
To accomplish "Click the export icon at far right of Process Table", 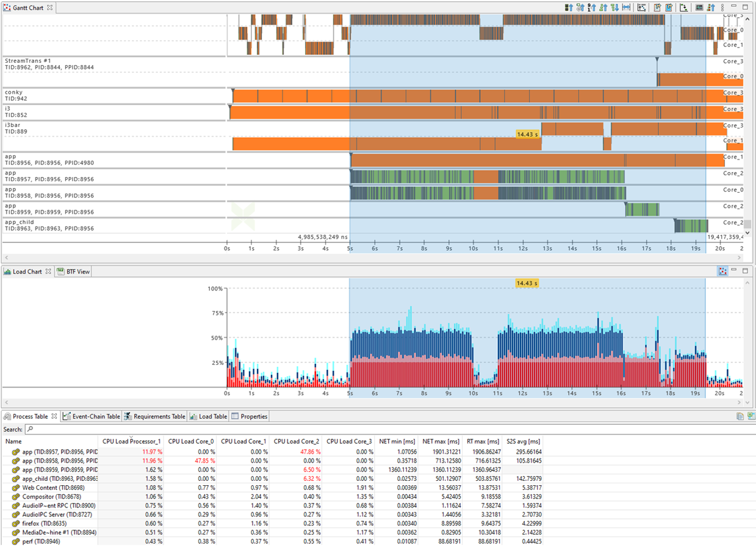I will (x=751, y=416).
